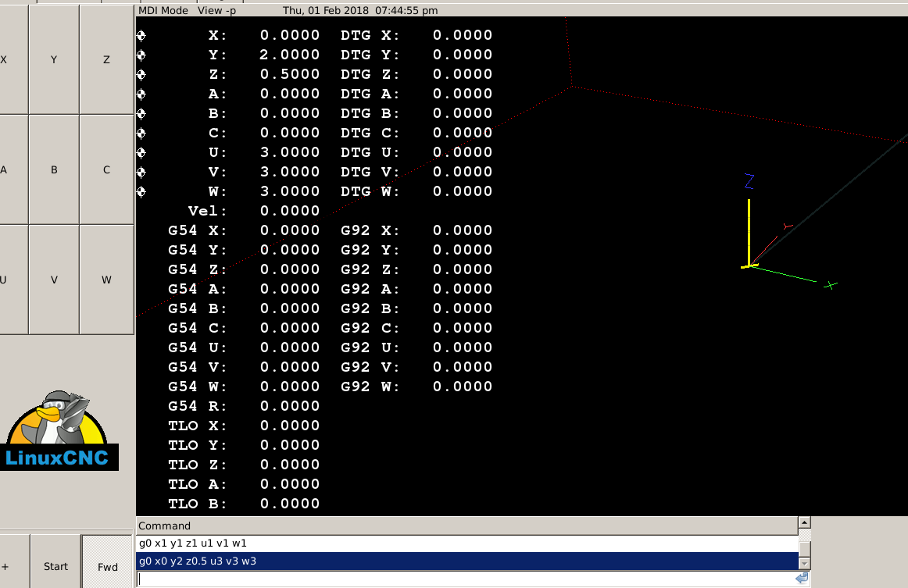Click the LinuxCNC penguin logo
Viewport: 908px width, 588px height.
59,431
